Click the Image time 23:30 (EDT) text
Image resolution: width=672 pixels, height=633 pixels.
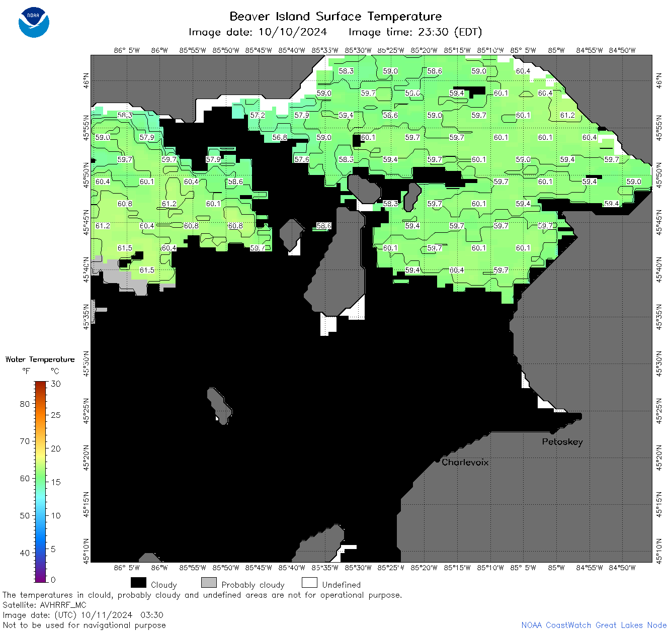[415, 32]
